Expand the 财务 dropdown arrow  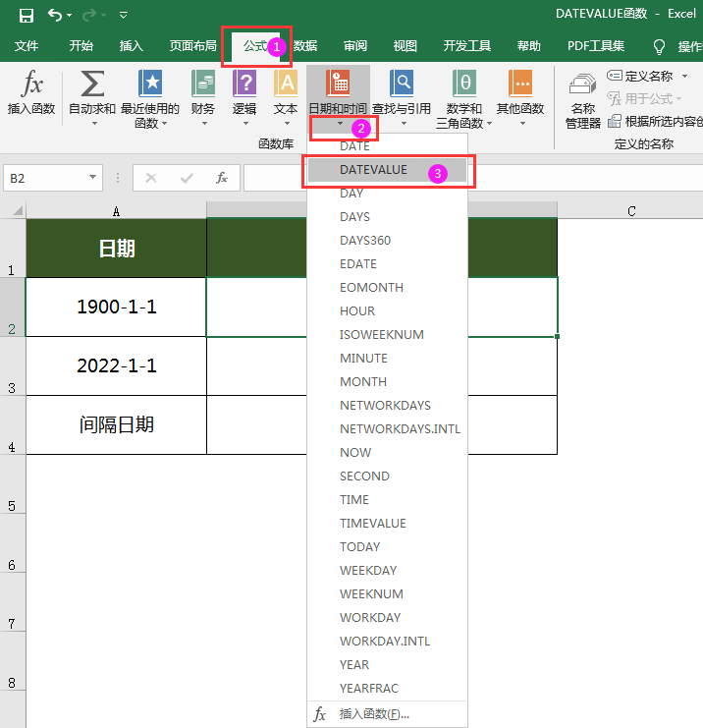click(x=204, y=124)
